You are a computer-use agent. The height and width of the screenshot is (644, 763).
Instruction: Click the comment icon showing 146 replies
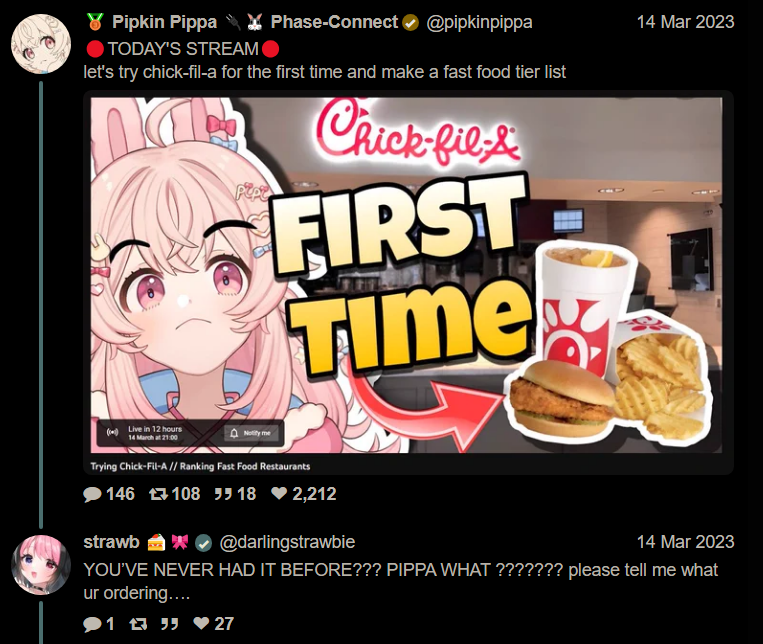coord(93,493)
